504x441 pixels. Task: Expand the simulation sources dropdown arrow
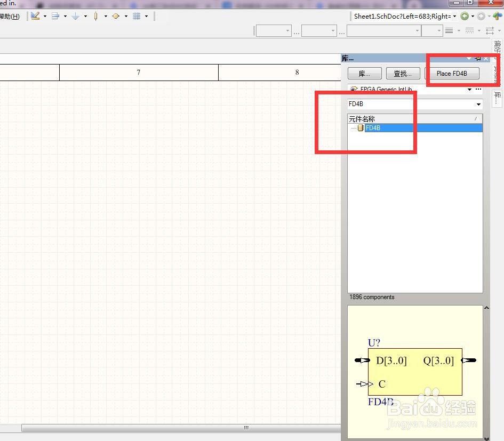[x=126, y=16]
